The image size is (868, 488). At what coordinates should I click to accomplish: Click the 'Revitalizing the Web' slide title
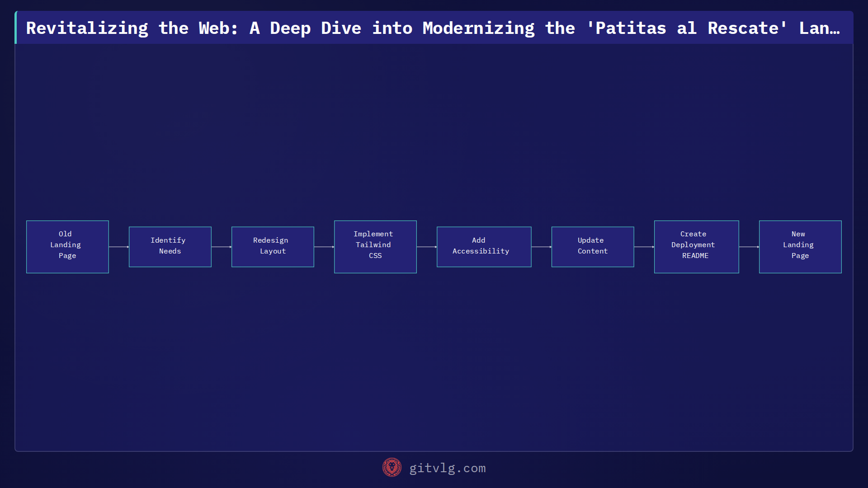pyautogui.click(x=433, y=28)
